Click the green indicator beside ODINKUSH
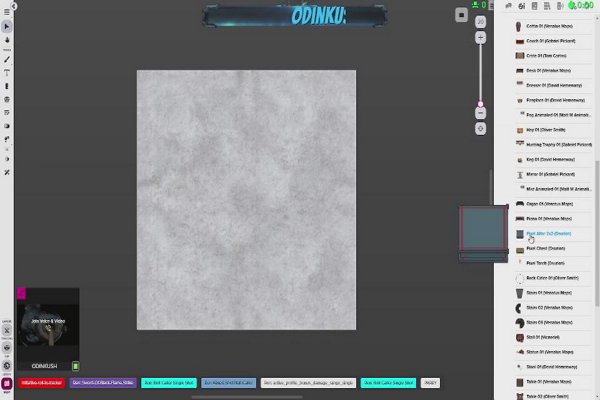 (76, 366)
